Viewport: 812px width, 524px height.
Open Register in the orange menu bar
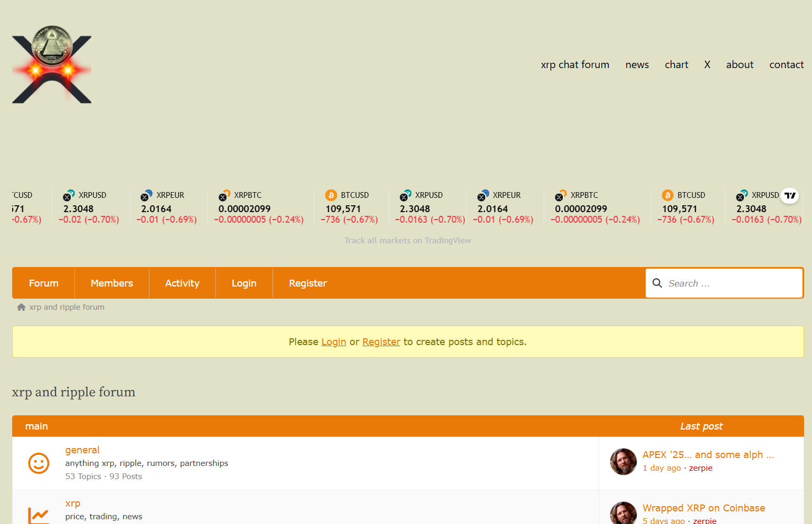point(308,283)
